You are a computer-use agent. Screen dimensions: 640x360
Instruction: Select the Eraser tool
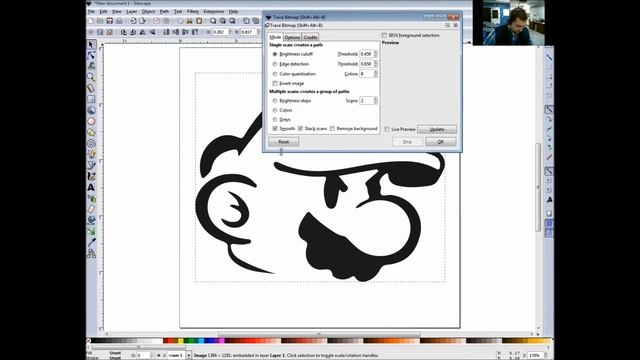[91, 209]
